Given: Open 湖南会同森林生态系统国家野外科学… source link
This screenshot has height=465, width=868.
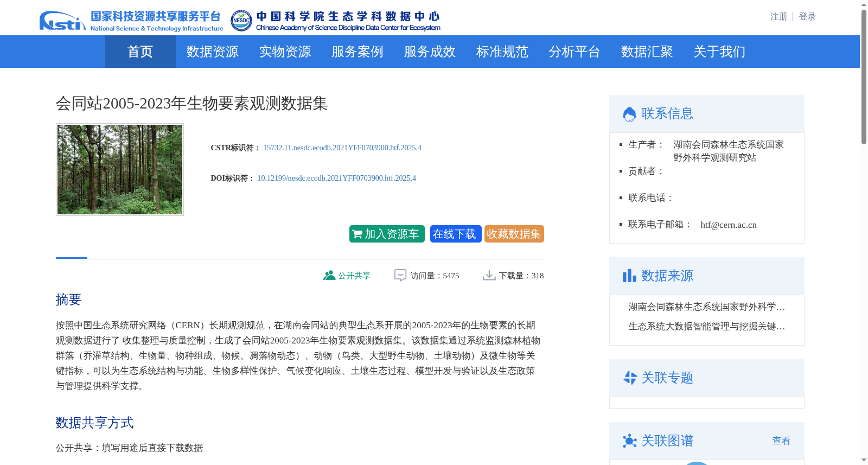Looking at the screenshot, I should pyautogui.click(x=706, y=307).
